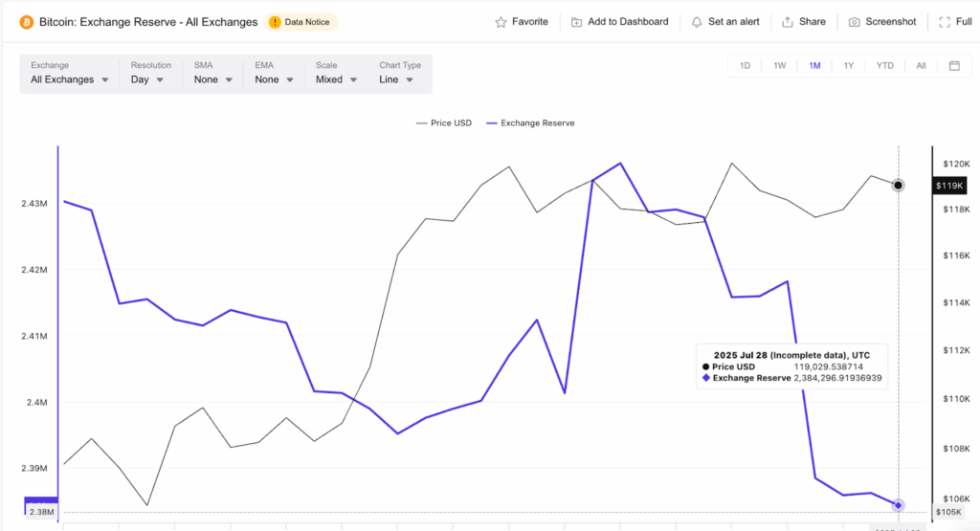Click the Data Notice badge

point(301,22)
